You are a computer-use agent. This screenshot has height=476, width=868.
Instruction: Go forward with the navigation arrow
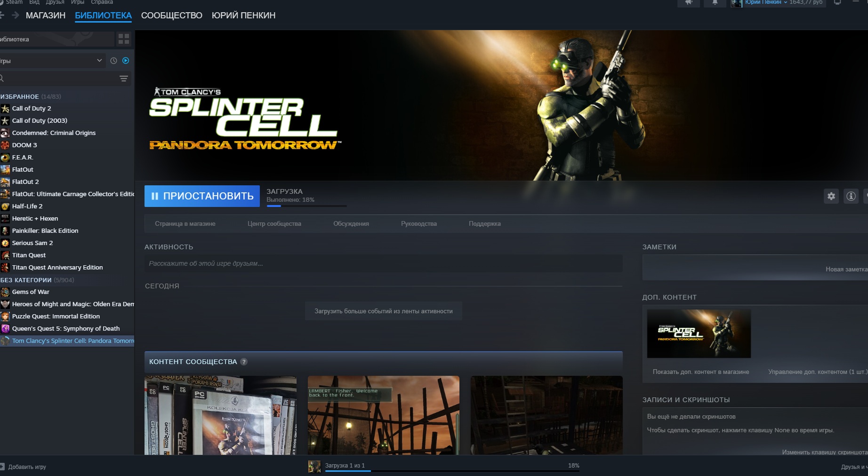[x=16, y=15]
